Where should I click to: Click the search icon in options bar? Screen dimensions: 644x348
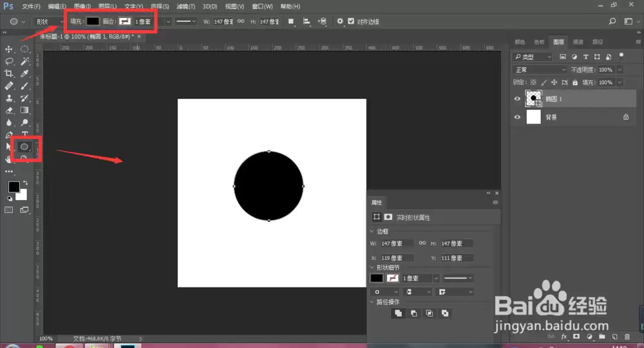point(612,21)
